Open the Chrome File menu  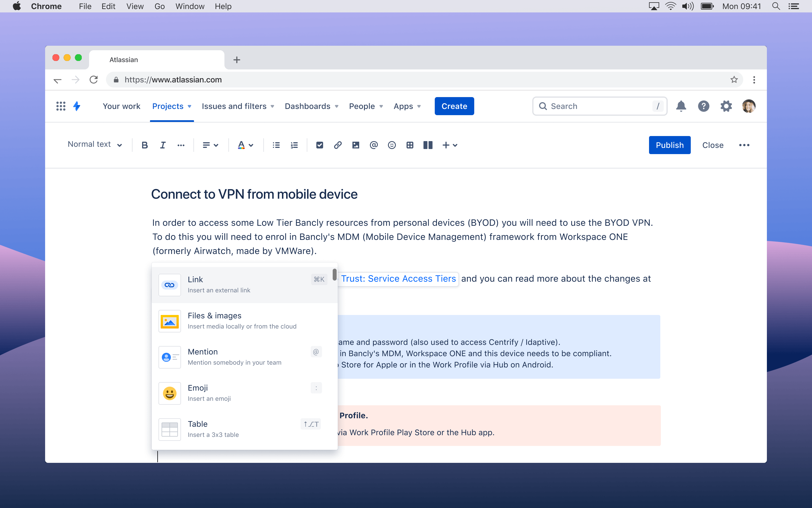[x=85, y=6]
